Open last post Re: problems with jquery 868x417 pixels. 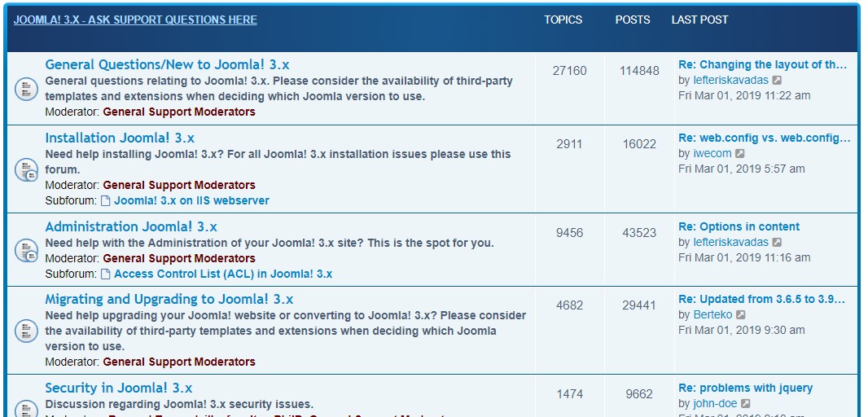coord(746,388)
